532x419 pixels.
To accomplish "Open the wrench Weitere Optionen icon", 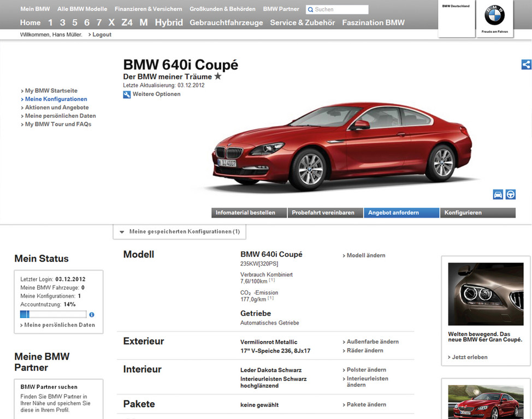I will (127, 94).
